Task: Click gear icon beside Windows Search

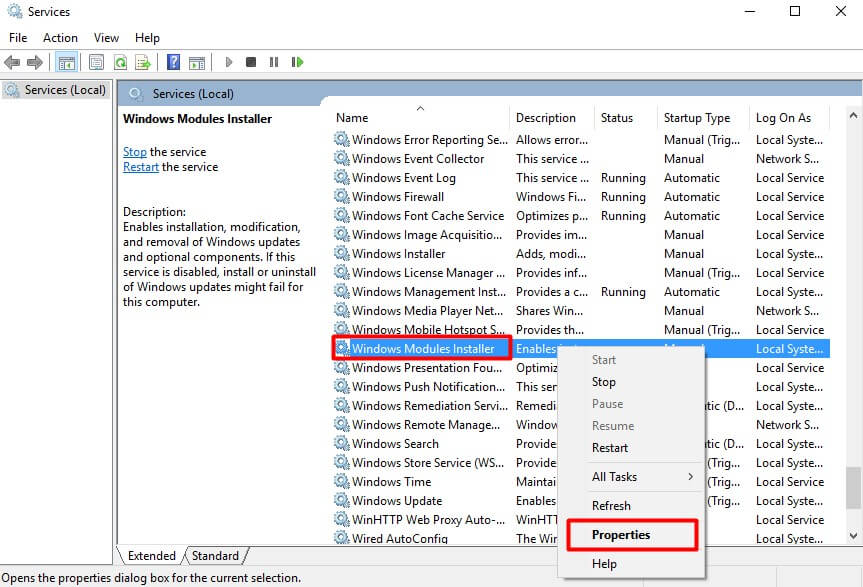Action: (x=342, y=443)
